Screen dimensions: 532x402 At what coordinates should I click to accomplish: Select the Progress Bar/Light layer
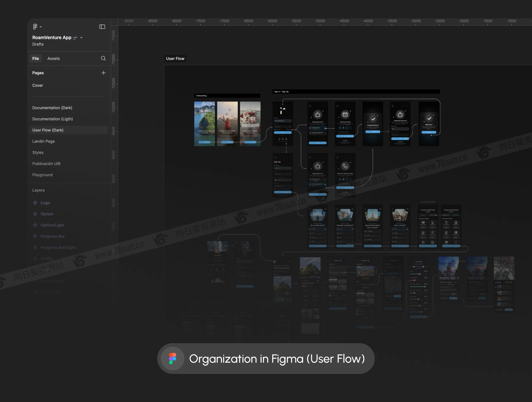click(x=58, y=248)
